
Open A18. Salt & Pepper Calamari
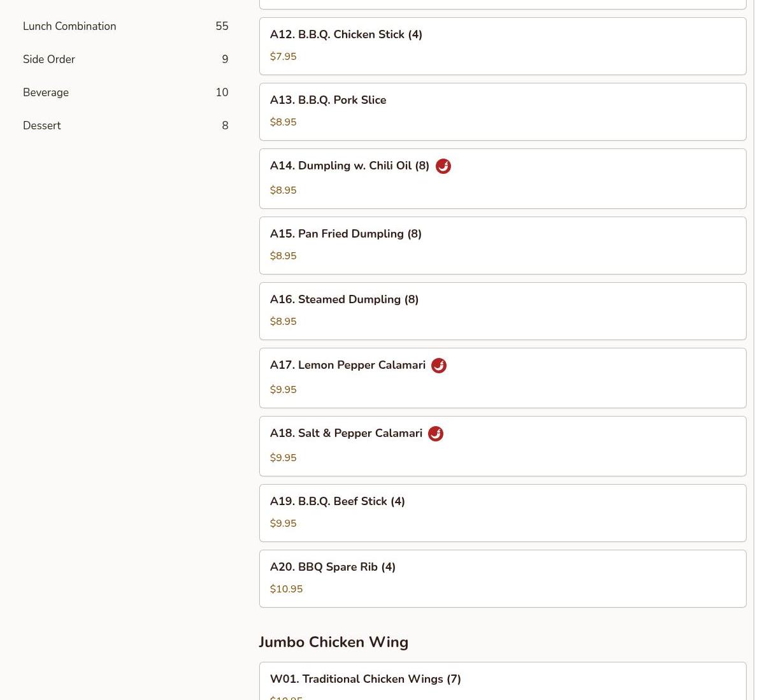pos(503,446)
